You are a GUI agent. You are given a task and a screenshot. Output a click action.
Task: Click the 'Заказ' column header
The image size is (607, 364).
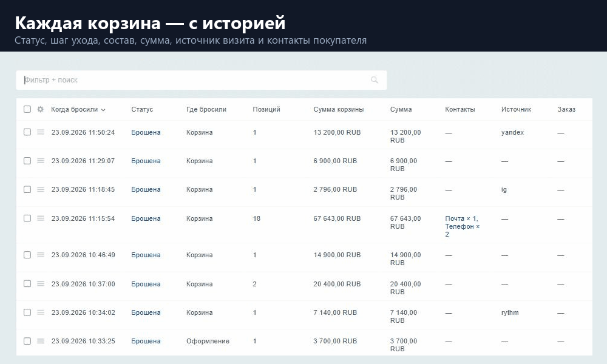pyautogui.click(x=566, y=109)
